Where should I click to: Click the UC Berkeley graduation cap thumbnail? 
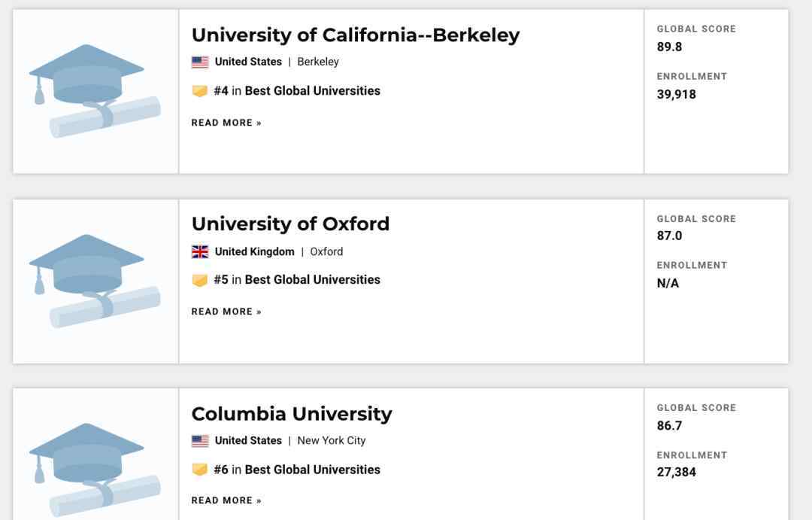tap(95, 91)
